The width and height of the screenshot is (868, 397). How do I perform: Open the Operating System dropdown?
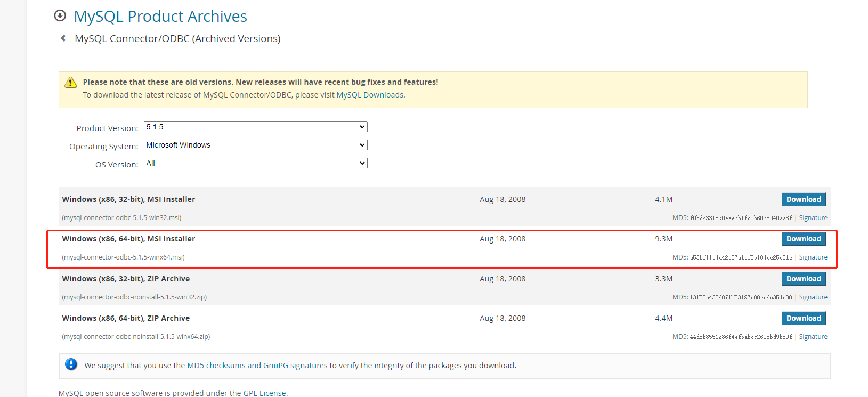[256, 145]
